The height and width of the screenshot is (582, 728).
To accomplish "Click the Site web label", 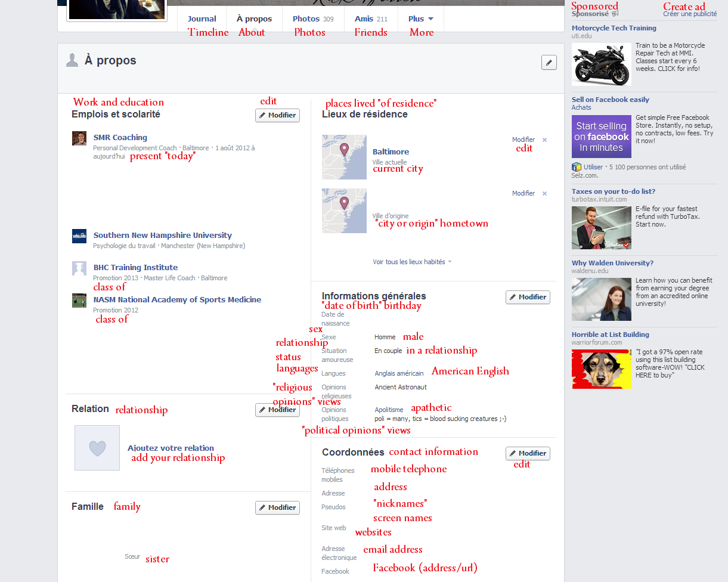I will (334, 528).
